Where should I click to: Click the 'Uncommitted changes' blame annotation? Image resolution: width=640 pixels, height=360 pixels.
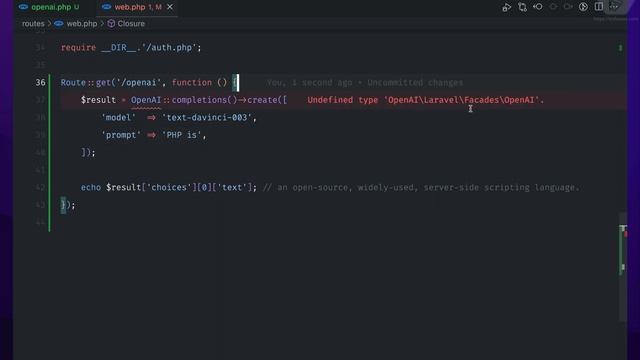click(x=415, y=83)
